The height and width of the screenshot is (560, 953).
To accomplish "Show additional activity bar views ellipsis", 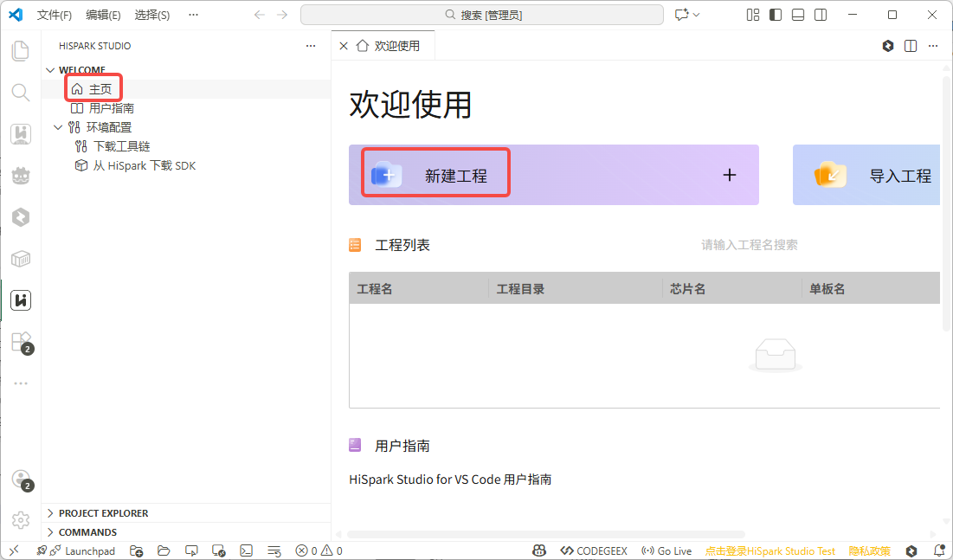I will click(21, 383).
